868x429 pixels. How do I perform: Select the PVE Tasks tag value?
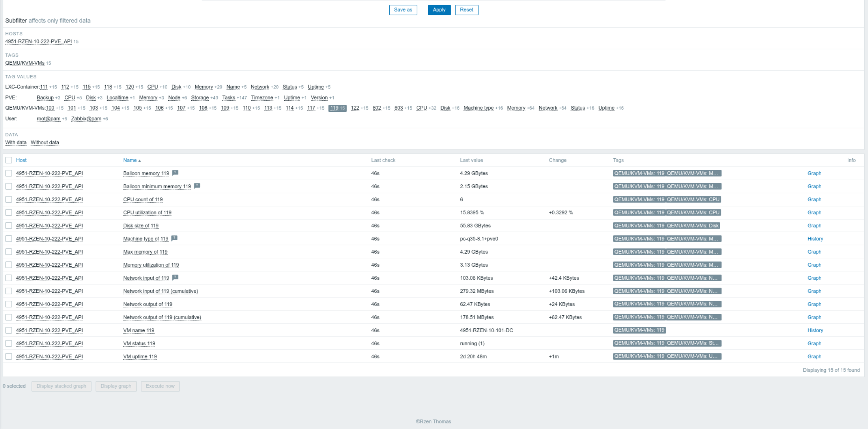click(x=228, y=98)
